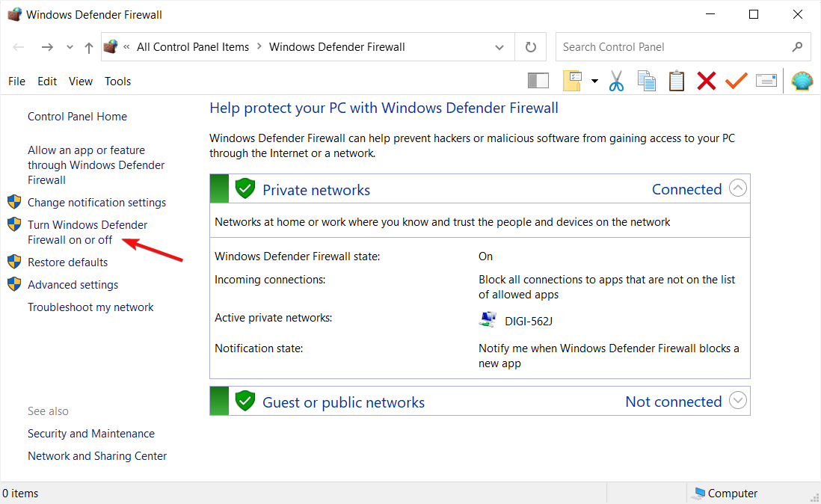Click the DIGI-562J network name
The width and height of the screenshot is (821, 504).
(529, 322)
